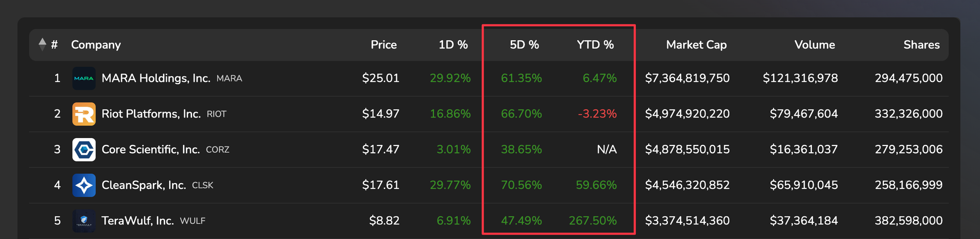
Task: Open CleanSpark, Inc. company link
Action: [144, 185]
